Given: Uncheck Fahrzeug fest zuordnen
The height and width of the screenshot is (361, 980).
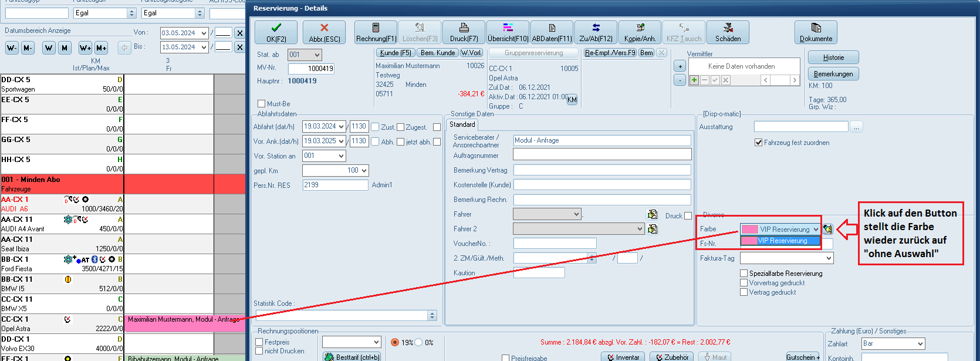Looking at the screenshot, I should pos(758,143).
